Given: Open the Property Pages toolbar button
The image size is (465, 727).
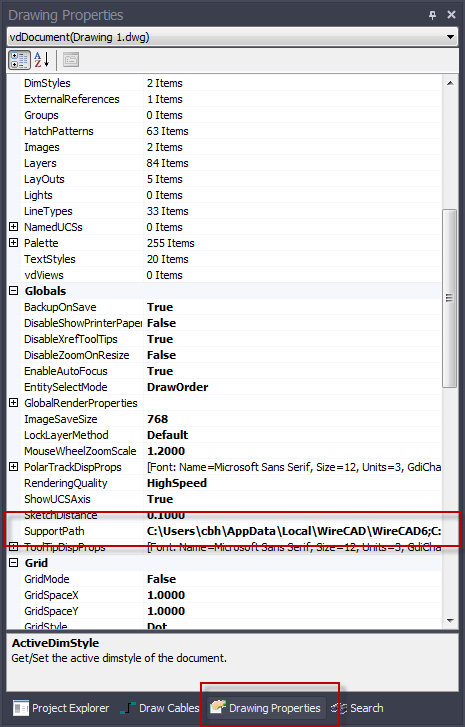Looking at the screenshot, I should (x=71, y=60).
